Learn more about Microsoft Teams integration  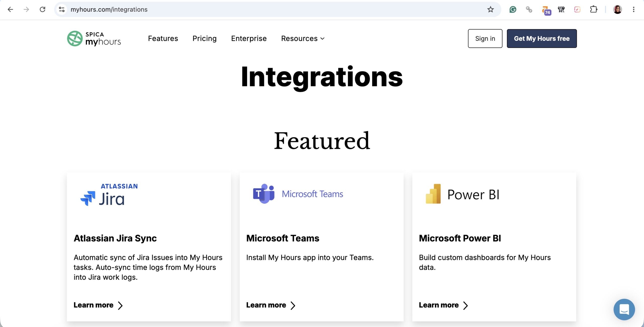(271, 305)
